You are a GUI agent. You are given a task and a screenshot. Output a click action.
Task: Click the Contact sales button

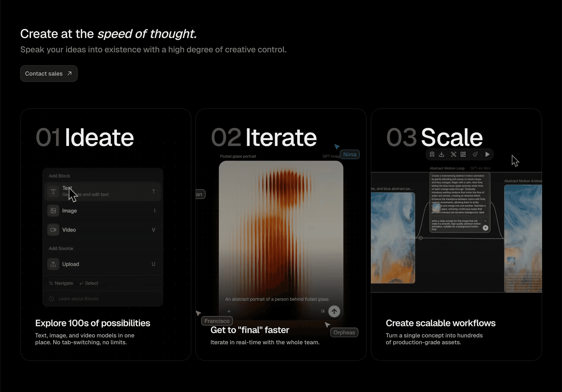49,73
